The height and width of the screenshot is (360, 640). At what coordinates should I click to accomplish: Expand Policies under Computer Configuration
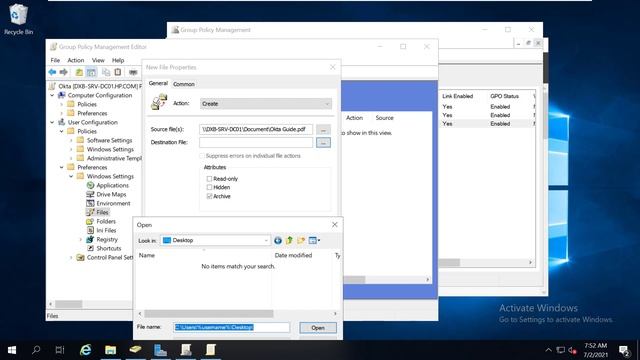click(62, 104)
